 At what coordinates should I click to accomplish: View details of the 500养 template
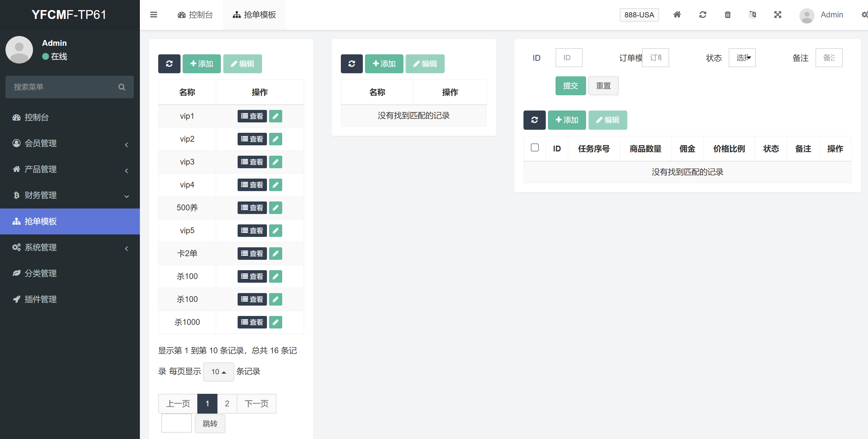point(252,208)
